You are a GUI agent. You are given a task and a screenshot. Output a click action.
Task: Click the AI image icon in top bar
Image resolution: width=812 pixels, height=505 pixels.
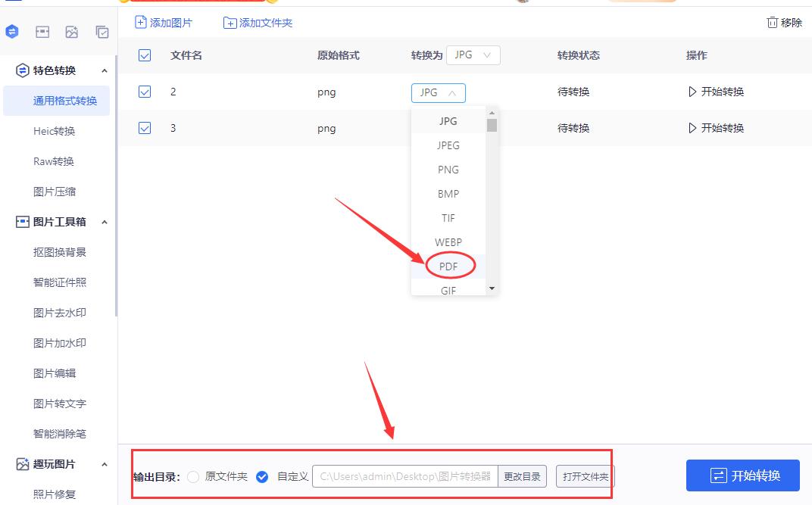(72, 32)
